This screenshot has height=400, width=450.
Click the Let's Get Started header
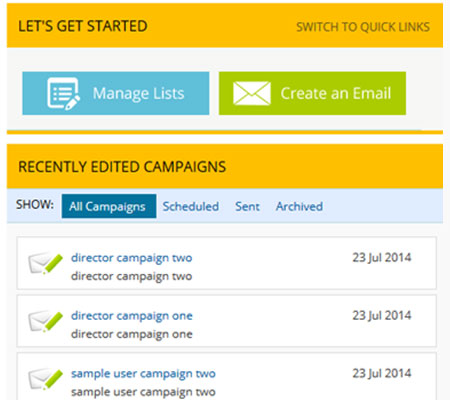[83, 26]
